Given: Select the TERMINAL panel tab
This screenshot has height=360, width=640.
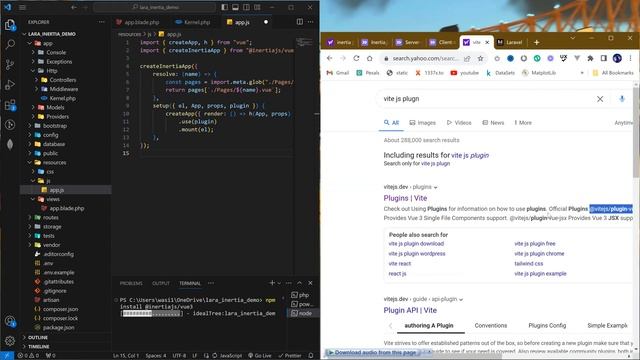Looking at the screenshot, I should (x=190, y=283).
